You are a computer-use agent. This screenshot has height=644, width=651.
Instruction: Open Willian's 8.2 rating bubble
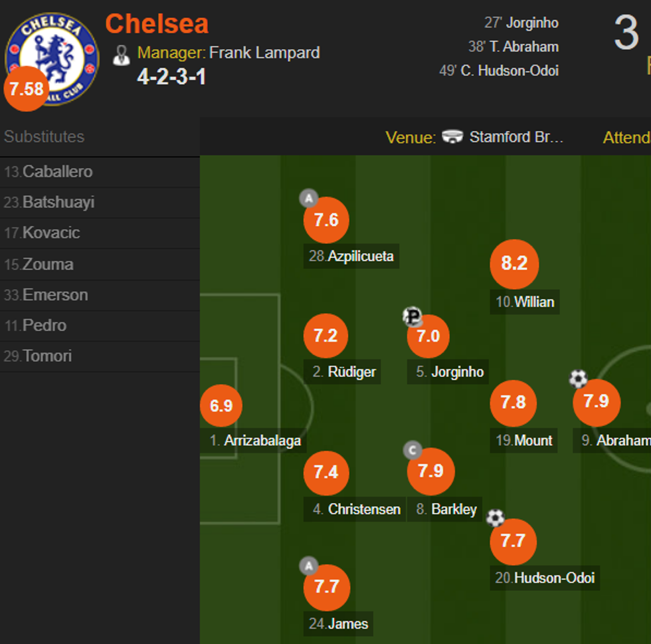pos(514,264)
